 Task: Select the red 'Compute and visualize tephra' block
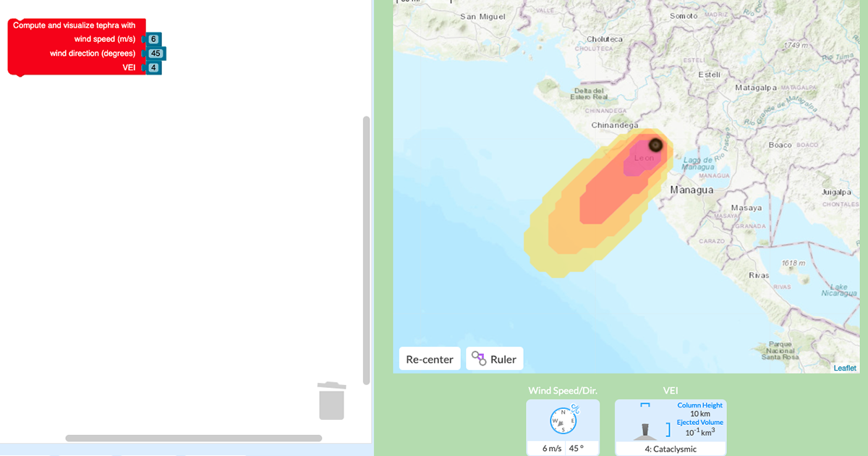click(x=72, y=25)
